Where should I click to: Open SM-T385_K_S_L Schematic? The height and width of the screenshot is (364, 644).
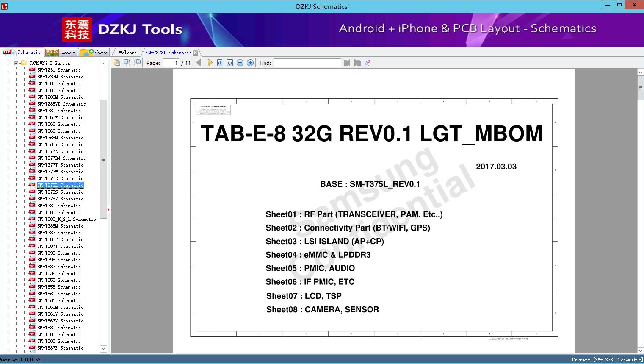click(x=66, y=219)
